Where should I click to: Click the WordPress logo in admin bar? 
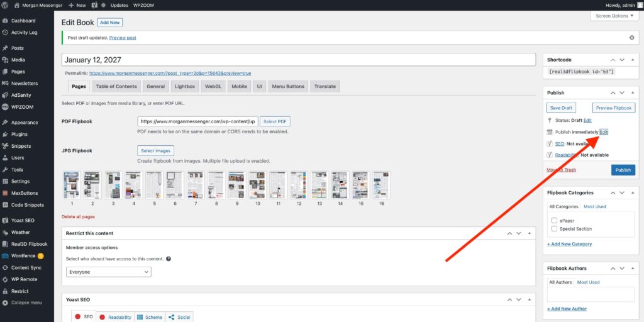(5, 5)
